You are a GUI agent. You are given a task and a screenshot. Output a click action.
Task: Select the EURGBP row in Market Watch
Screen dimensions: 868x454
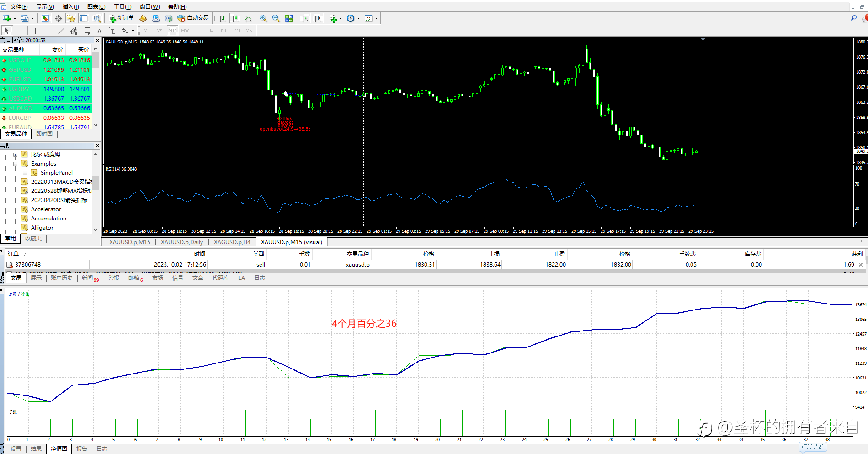pos(46,118)
